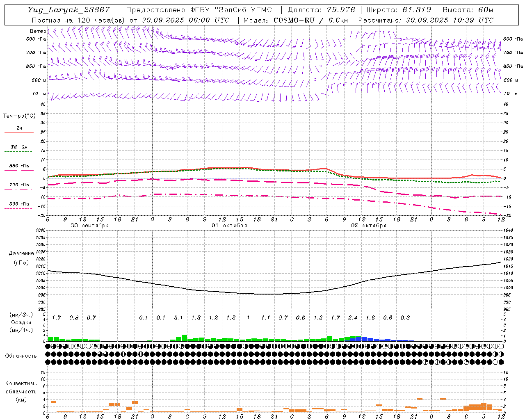Screen dimensions: 525x420
Task: Click the date label 01 октября
Action: pos(229,226)
